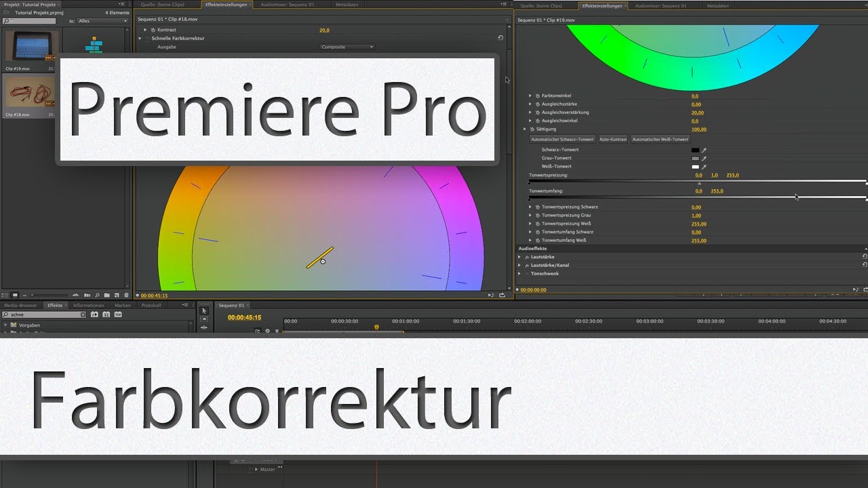Switch to the Marken tab
Image resolution: width=868 pixels, height=488 pixels.
coord(123,306)
